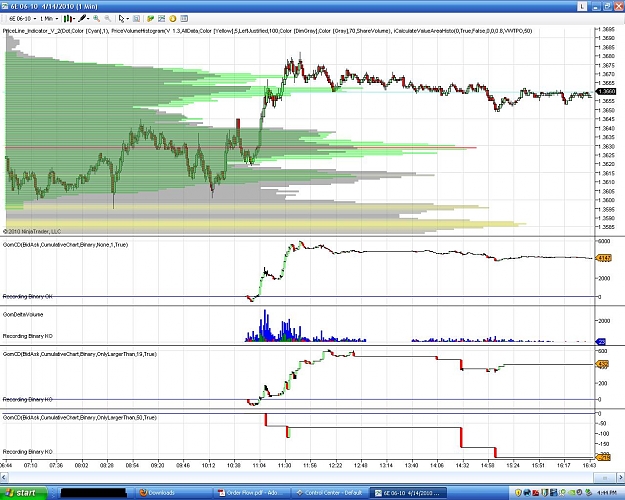
Task: Click the GomDeltaVolume panel label
Action: coord(23,314)
